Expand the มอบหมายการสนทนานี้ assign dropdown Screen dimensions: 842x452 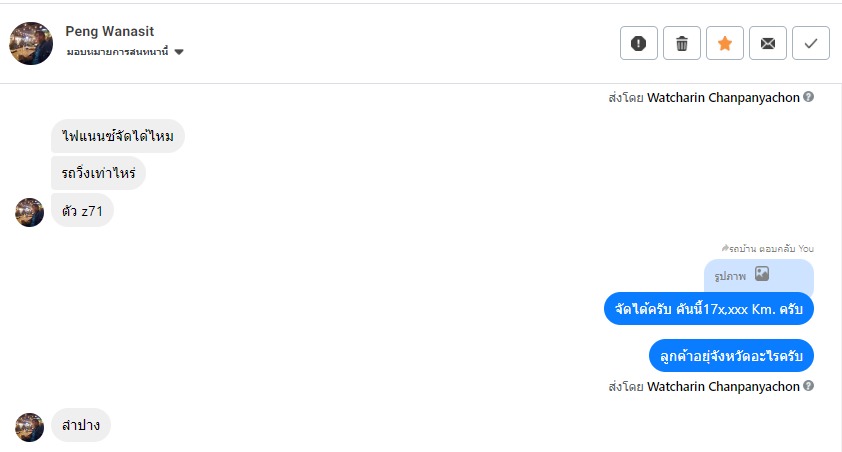[179, 52]
